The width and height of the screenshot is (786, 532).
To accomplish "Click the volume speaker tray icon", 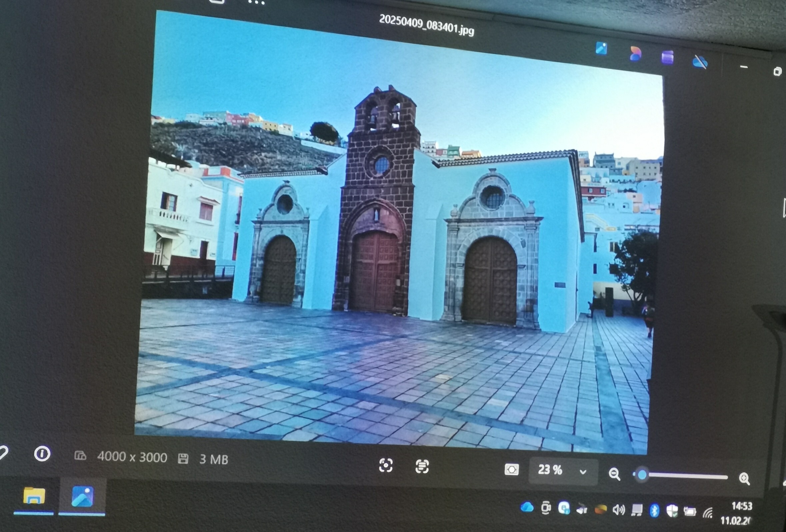I will click(x=618, y=509).
